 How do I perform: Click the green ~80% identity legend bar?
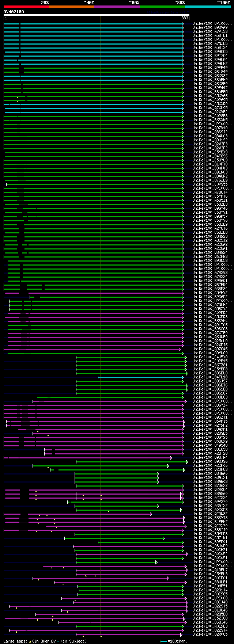coord(162,6)
